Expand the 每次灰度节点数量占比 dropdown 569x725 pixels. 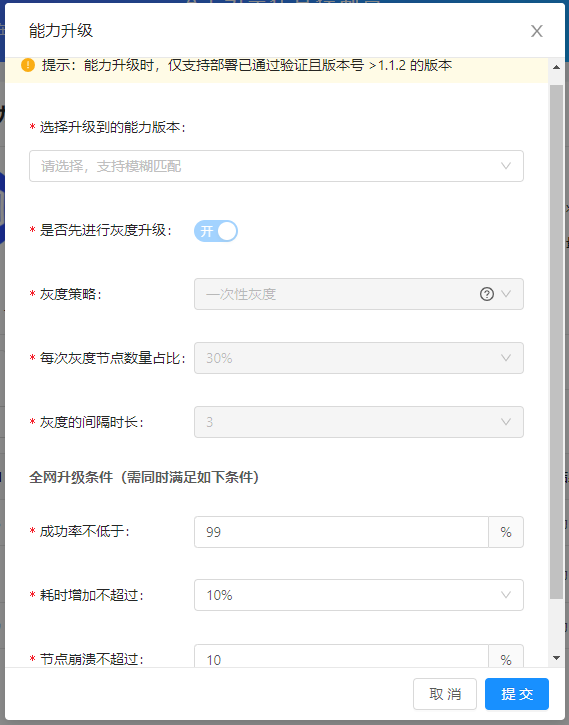click(359, 358)
